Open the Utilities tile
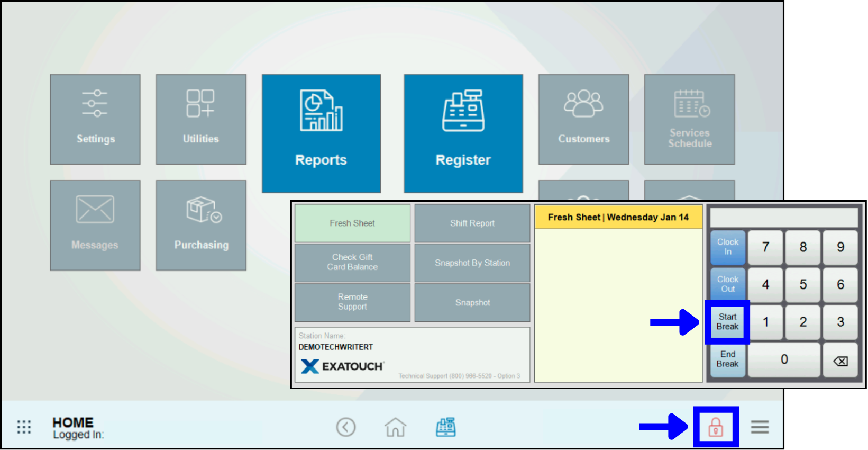The width and height of the screenshot is (868, 450). point(201,119)
